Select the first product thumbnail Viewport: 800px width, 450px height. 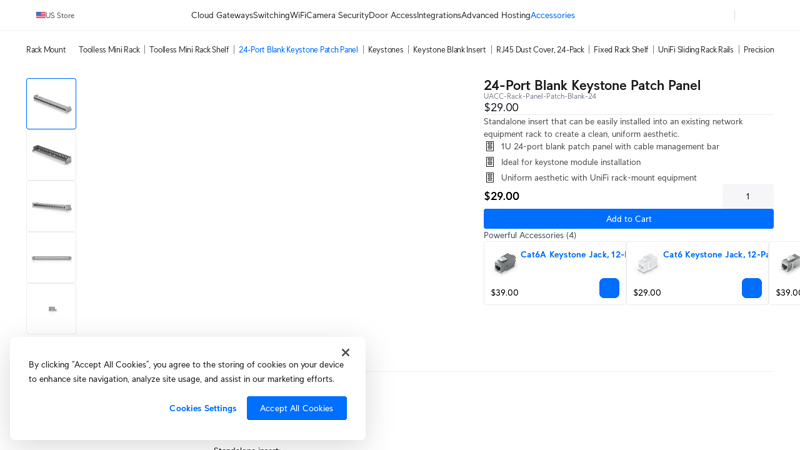[x=51, y=104]
